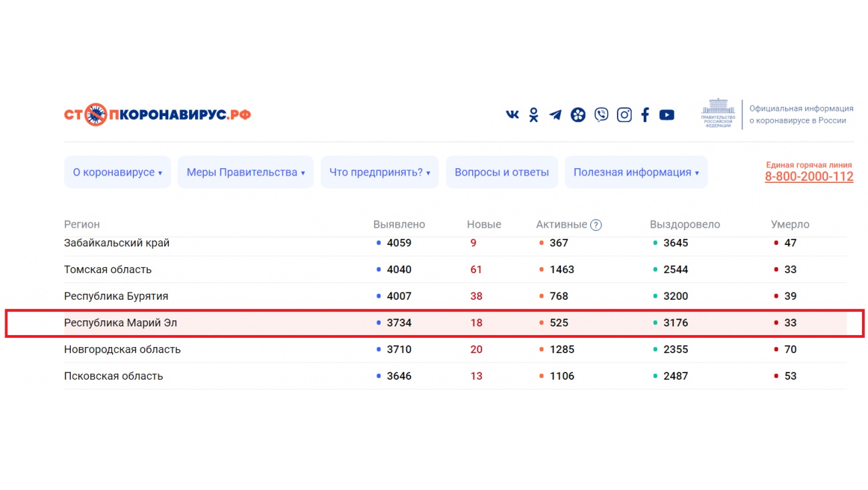This screenshot has width=868, height=490.
Task: Open the Instagram icon
Action: 624,115
